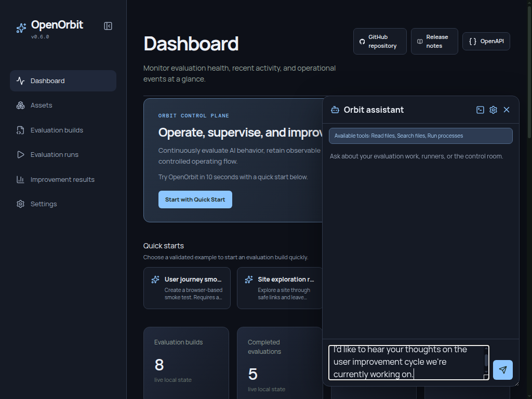This screenshot has height=399, width=532.
Task: Click the Completed evaluations stat card
Action: tap(280, 363)
